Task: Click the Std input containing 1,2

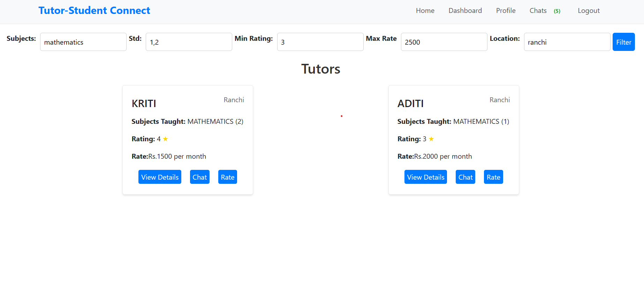Action: (189, 42)
